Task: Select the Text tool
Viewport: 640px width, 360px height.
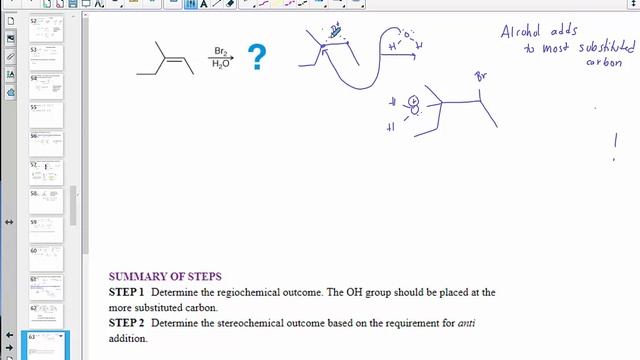Action: coord(204,4)
